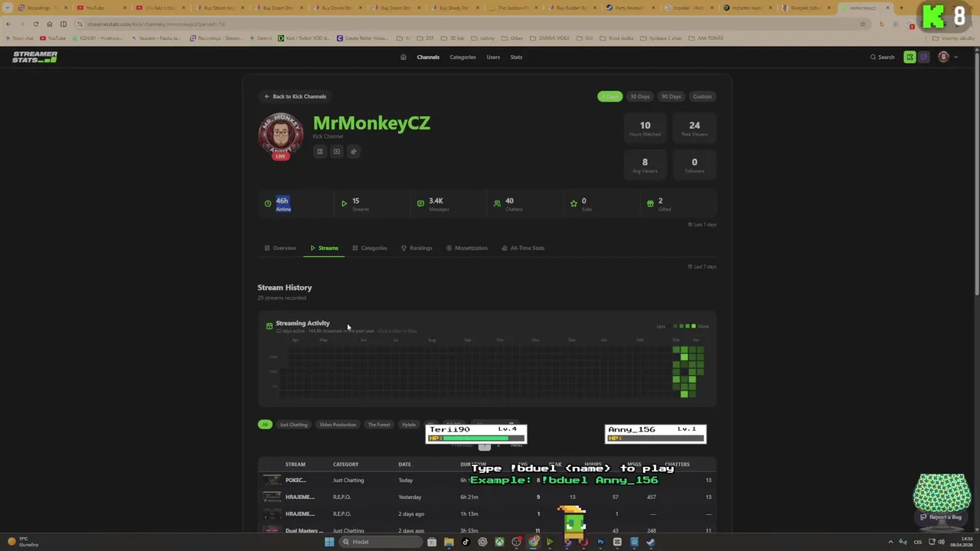The image size is (980, 551).
Task: Click the browser back arrow
Action: coord(8,24)
